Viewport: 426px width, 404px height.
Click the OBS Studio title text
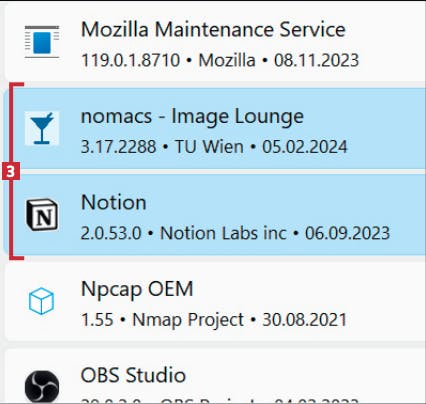click(133, 375)
